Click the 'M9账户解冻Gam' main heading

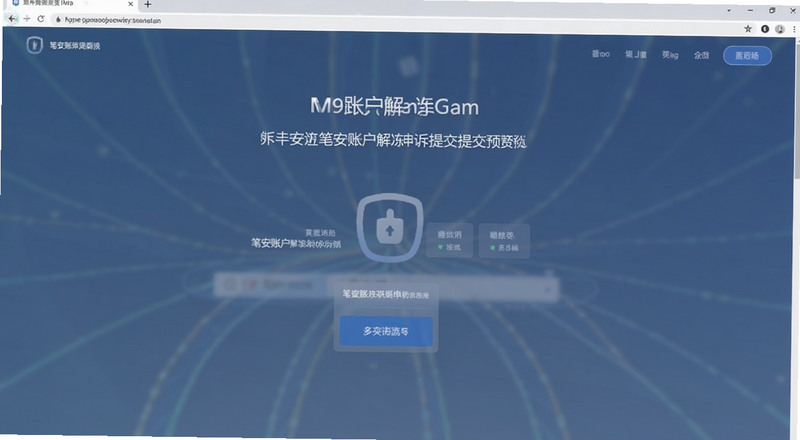[x=395, y=107]
